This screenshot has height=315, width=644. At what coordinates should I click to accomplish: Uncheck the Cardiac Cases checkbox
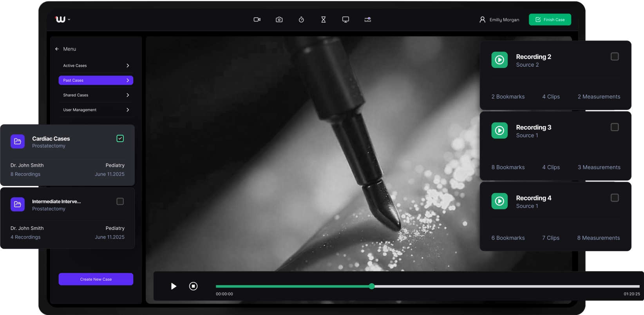pos(120,138)
